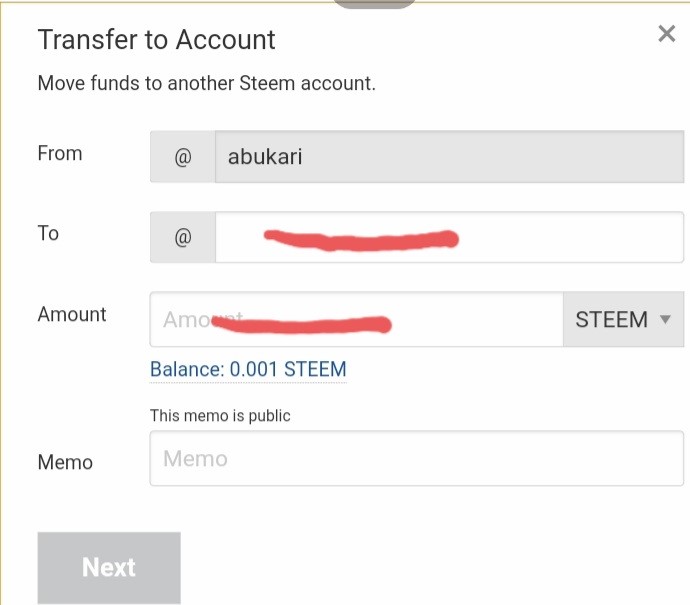Tap the gray drag handle at top

point(374,3)
